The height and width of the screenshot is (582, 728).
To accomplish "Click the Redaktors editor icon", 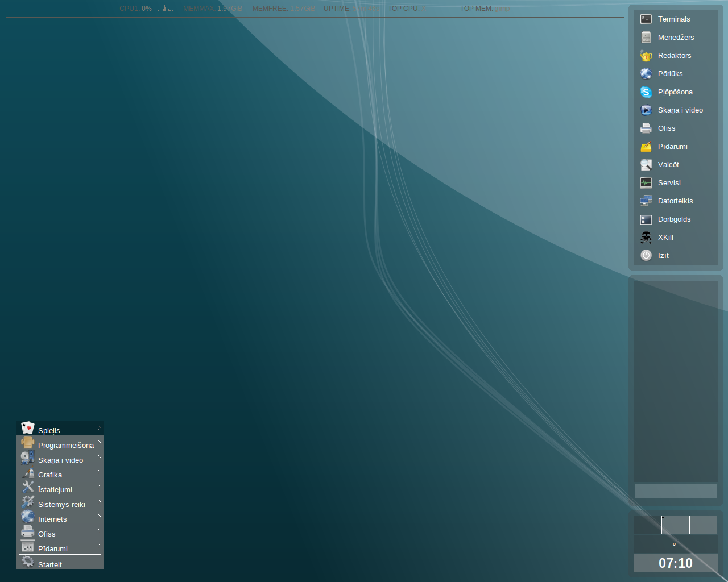I will coord(646,56).
